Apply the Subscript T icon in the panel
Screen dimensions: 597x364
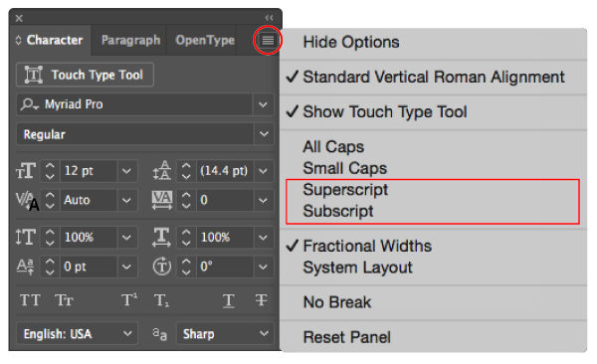pyautogui.click(x=161, y=300)
